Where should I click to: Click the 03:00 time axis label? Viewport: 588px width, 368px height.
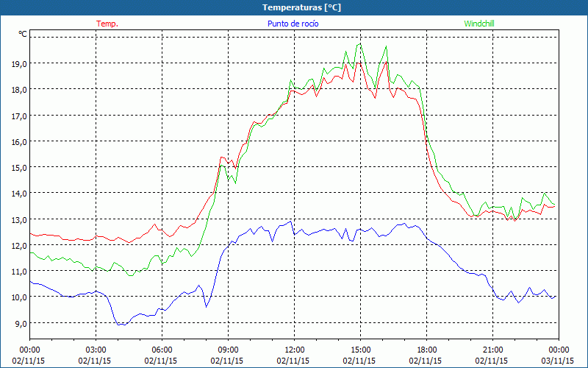(x=96, y=350)
